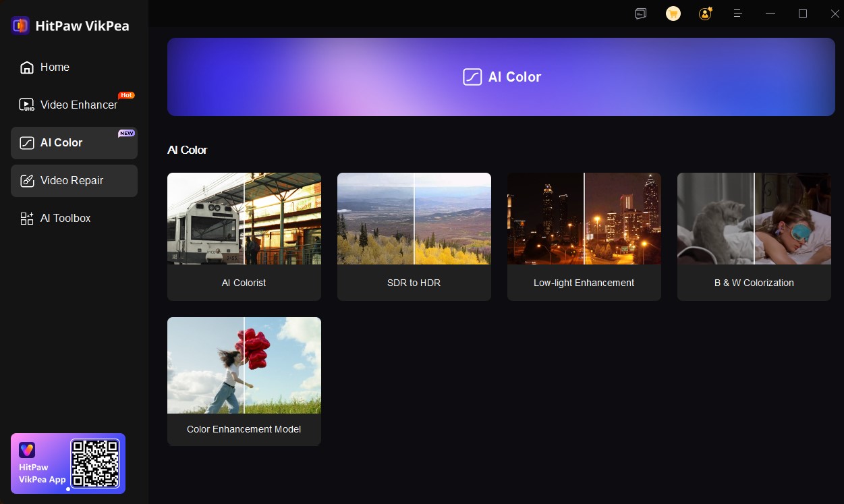Open Video Enhancer section
This screenshot has width=844, height=504.
pyautogui.click(x=78, y=105)
